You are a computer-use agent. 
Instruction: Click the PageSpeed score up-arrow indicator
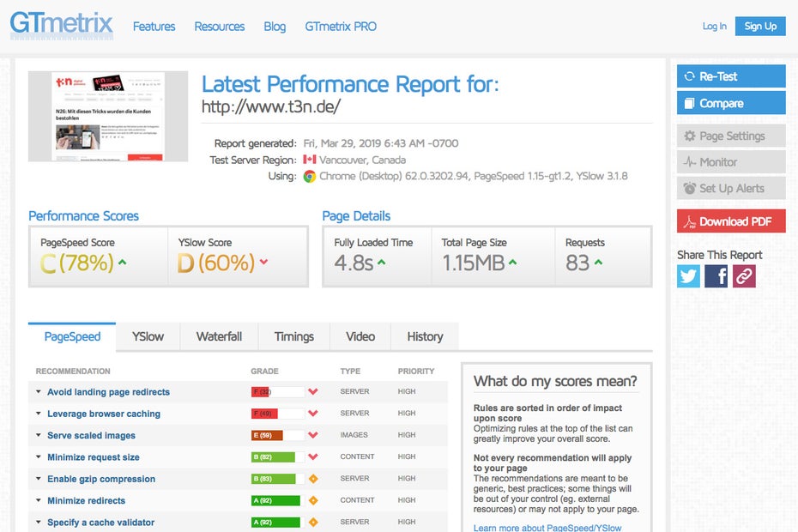point(122,263)
